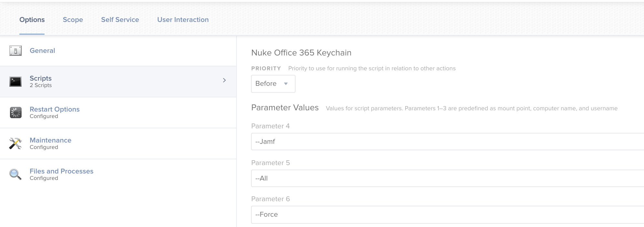644x227 pixels.
Task: Open the Files and Processes payload
Action: click(61, 171)
